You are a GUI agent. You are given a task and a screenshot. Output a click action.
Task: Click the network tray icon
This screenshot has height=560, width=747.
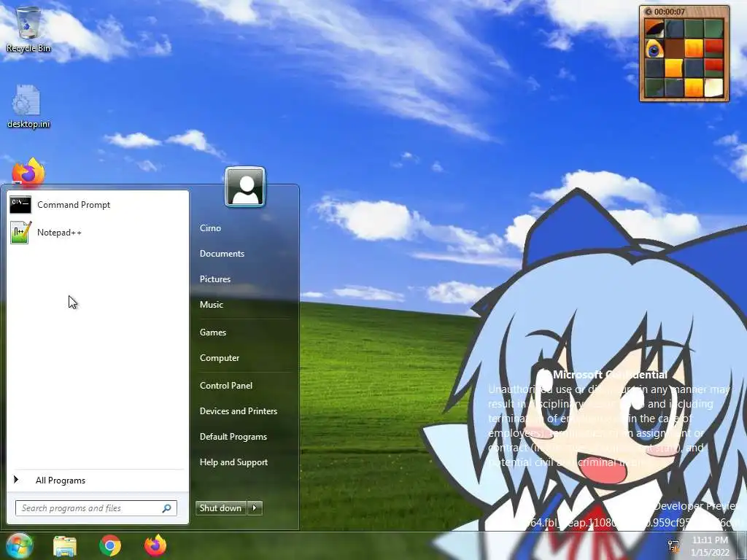tap(673, 545)
